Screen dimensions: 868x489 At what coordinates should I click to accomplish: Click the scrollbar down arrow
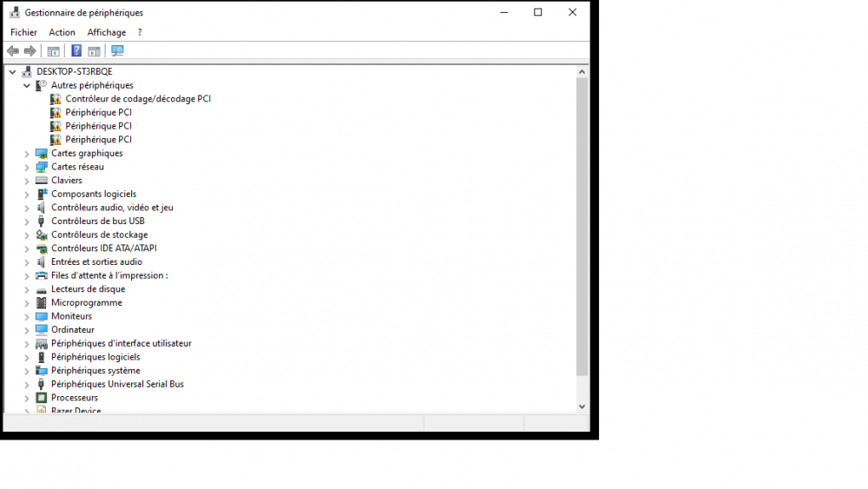(x=582, y=406)
